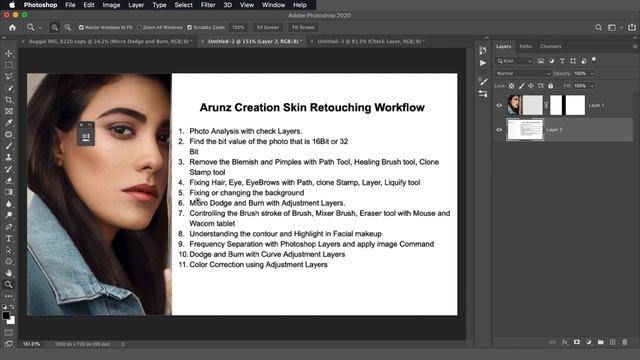Select the Gradient tool
This screenshot has height=360, width=640.
pyautogui.click(x=9, y=192)
